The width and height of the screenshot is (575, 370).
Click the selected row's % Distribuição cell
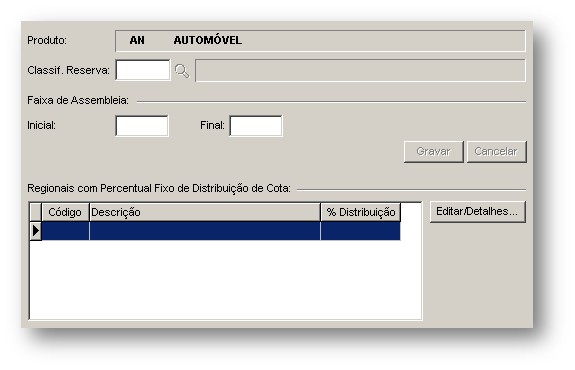pyautogui.click(x=360, y=231)
